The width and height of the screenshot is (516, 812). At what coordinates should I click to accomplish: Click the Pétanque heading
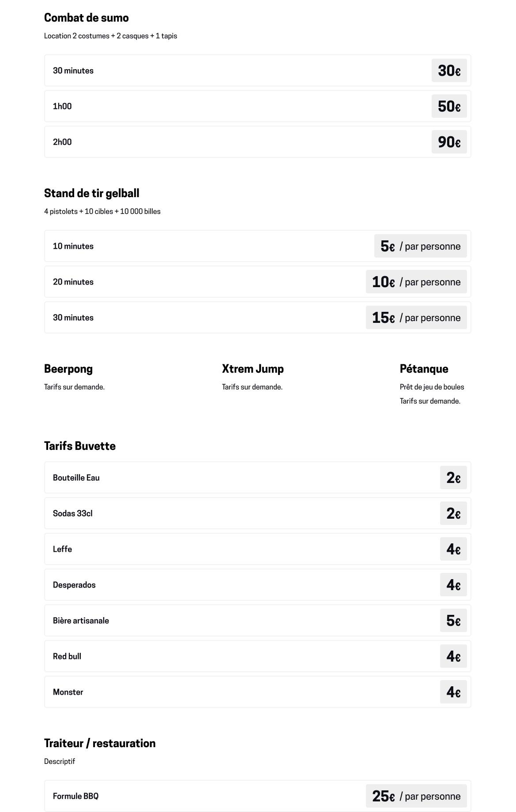click(x=424, y=369)
